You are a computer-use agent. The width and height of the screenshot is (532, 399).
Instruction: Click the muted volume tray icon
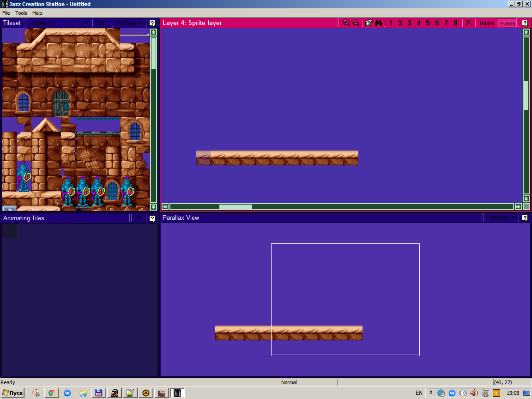(474, 393)
